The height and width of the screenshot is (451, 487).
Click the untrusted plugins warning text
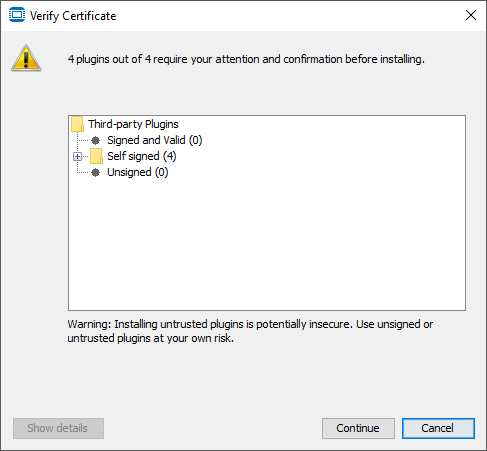[250, 331]
